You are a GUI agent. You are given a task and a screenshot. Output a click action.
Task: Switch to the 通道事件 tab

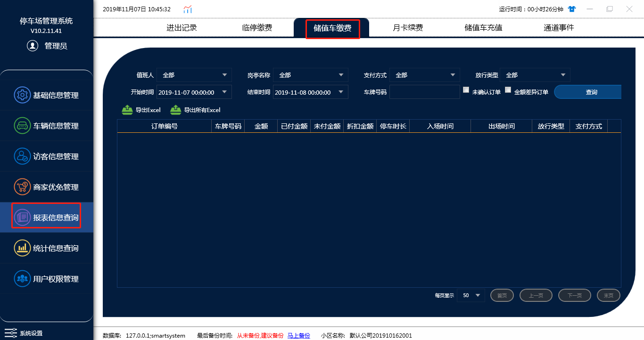559,28
